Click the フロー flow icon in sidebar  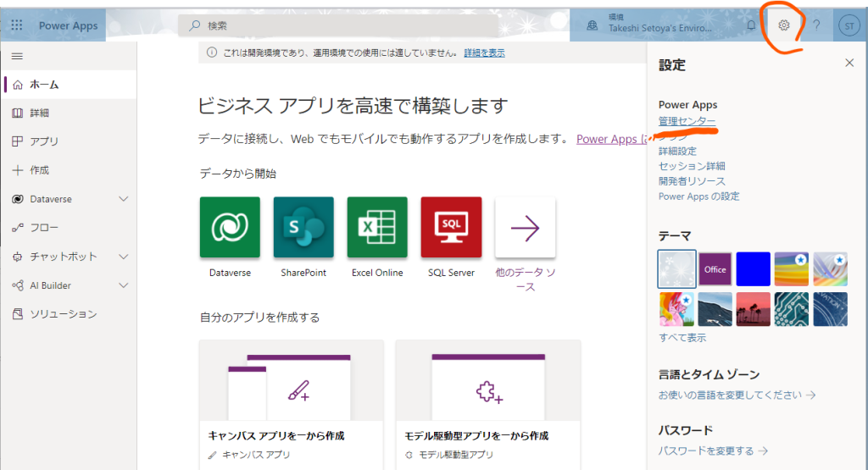pos(18,227)
